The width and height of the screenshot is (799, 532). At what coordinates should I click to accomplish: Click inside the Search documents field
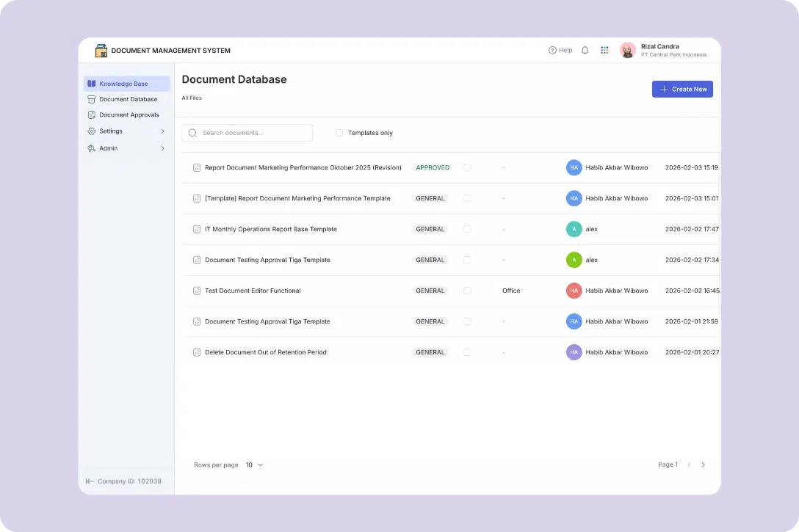click(x=246, y=133)
